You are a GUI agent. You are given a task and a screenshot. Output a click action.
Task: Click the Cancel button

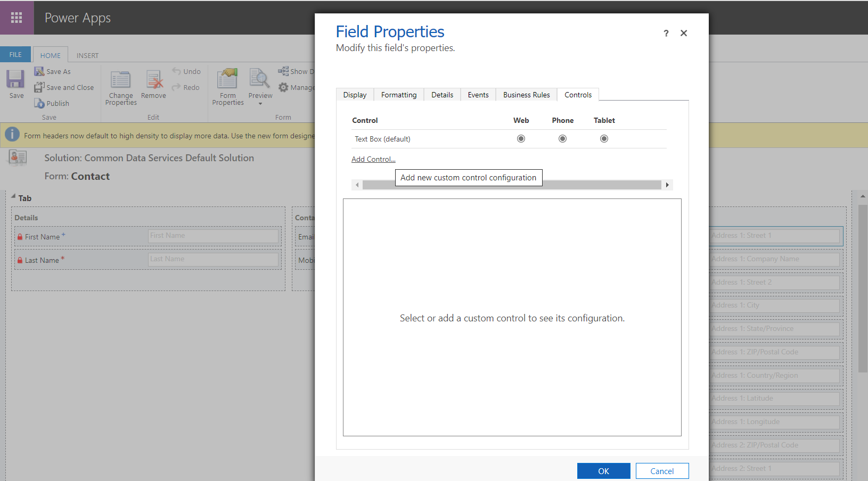[x=662, y=471]
